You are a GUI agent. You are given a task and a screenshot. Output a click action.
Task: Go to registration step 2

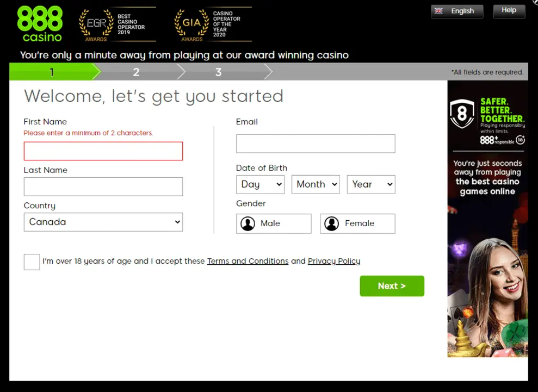[136, 72]
